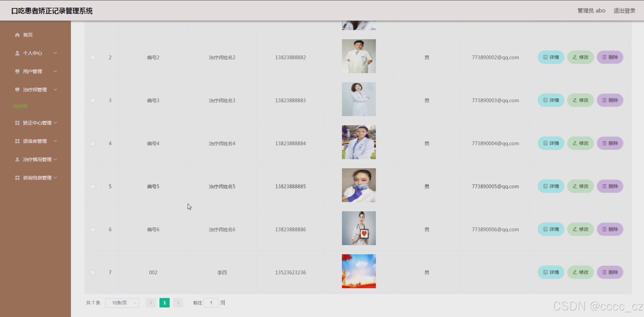Click the user icon beside 治疗情况管理
644x317 pixels.
coord(17,159)
